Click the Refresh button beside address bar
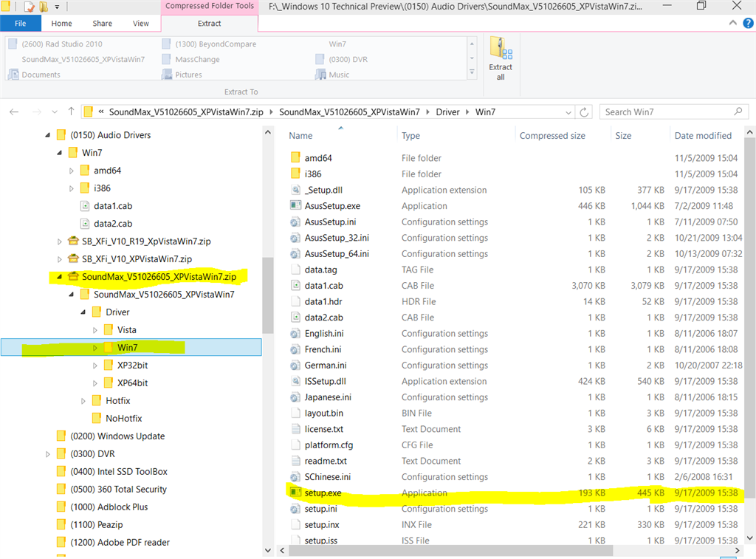This screenshot has height=559, width=756. (x=584, y=112)
